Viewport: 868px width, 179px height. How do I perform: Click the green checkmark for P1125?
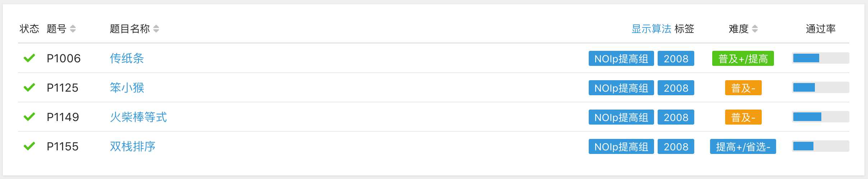click(x=29, y=87)
